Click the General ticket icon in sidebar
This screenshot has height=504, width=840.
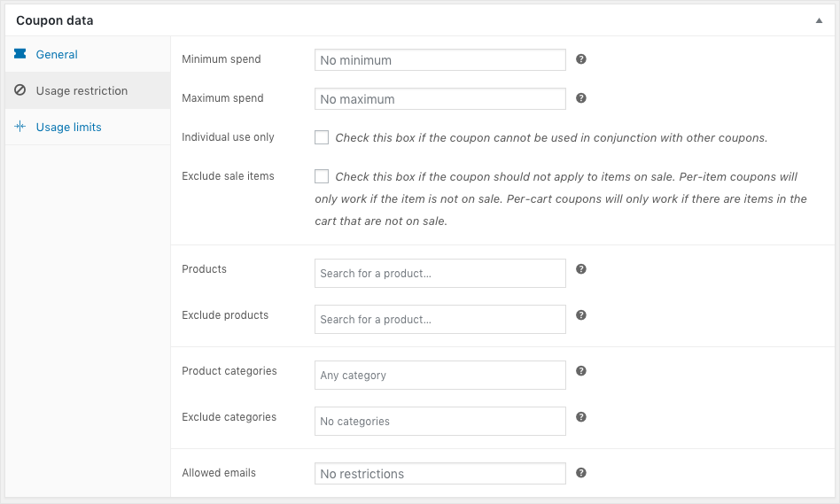coord(20,54)
